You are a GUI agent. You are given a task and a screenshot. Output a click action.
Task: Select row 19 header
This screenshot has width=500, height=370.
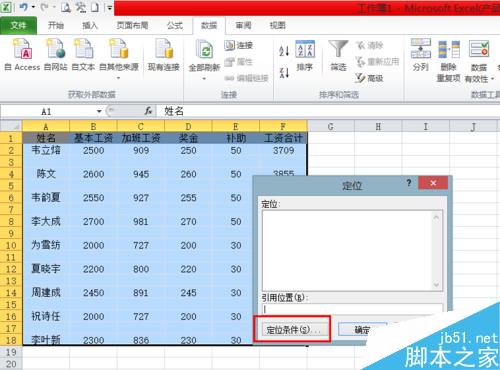[x=11, y=352]
